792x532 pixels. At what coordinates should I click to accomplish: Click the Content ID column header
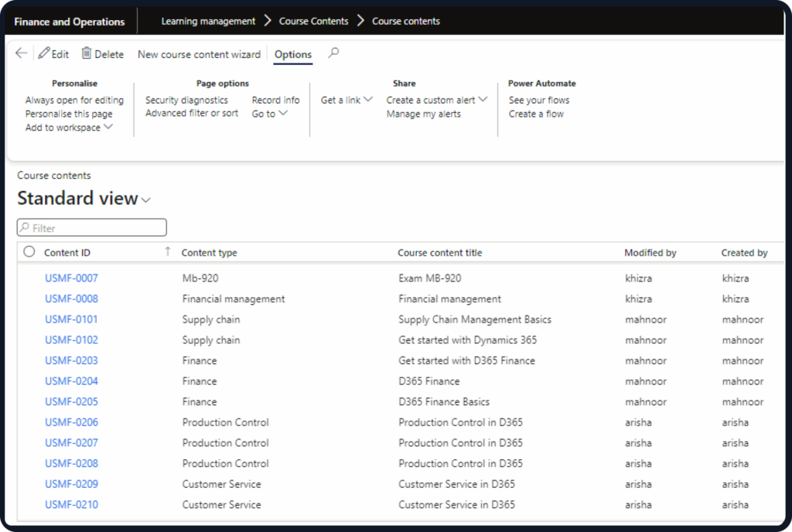coord(67,252)
